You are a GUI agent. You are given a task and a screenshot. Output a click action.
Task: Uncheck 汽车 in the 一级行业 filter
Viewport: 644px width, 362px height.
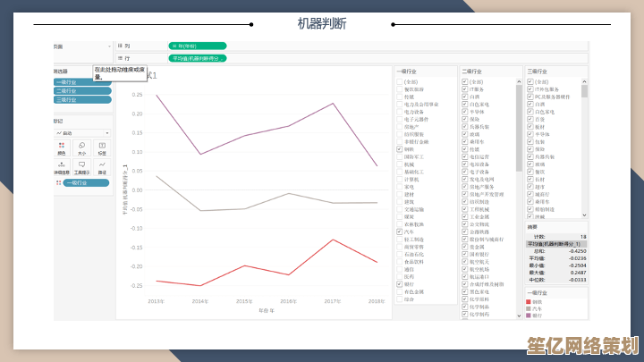[399, 232]
